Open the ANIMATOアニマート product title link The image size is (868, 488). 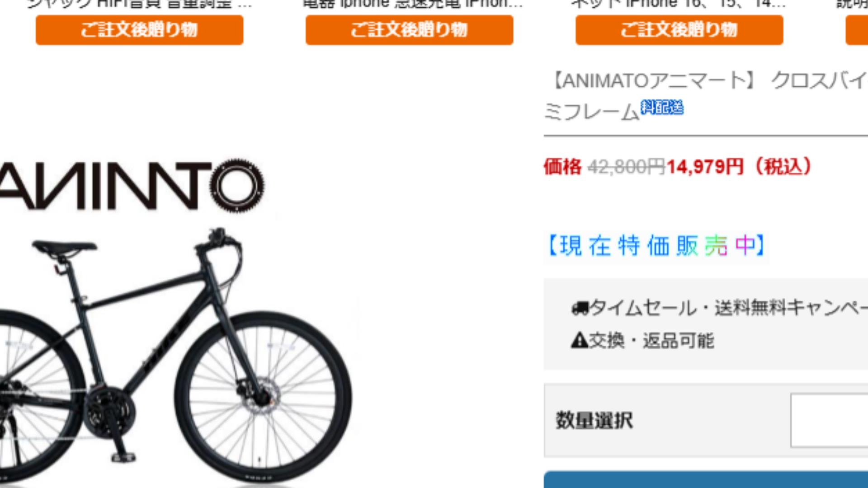[706, 96]
